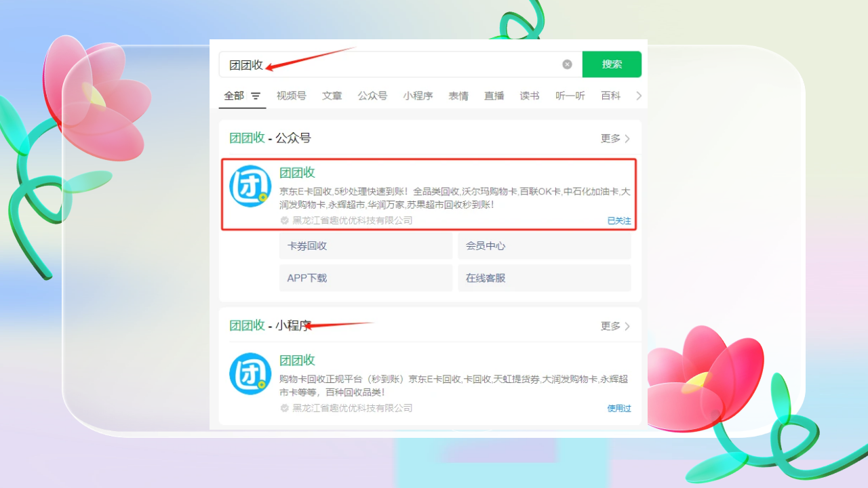The height and width of the screenshot is (488, 868).
Task: Click the verification badge in 小程序 result
Action: pos(284,408)
